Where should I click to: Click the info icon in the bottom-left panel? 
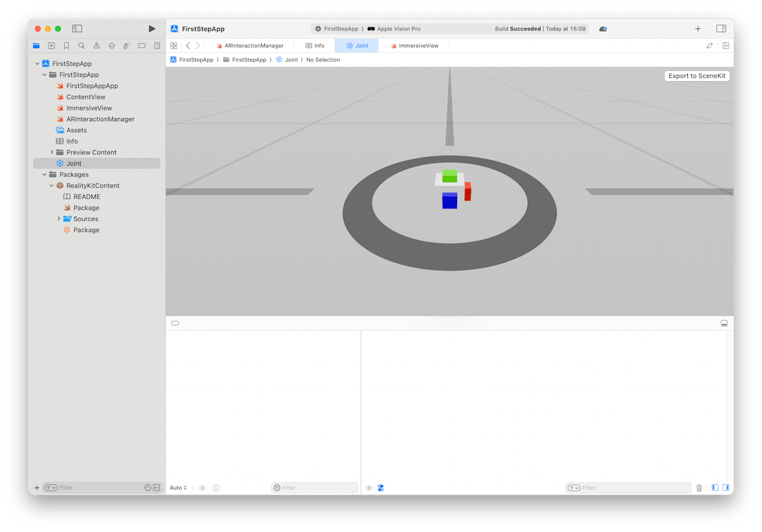pos(216,488)
